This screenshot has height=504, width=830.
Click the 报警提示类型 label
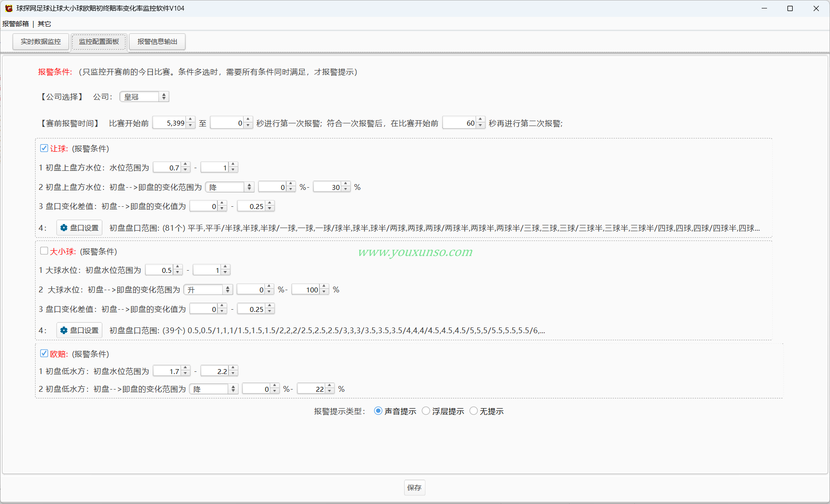point(339,411)
